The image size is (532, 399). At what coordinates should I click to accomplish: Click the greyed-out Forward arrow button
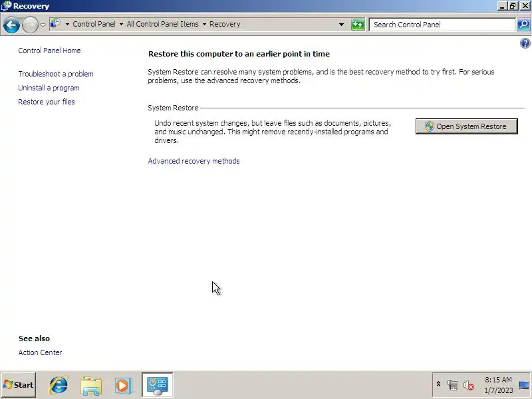pyautogui.click(x=30, y=25)
